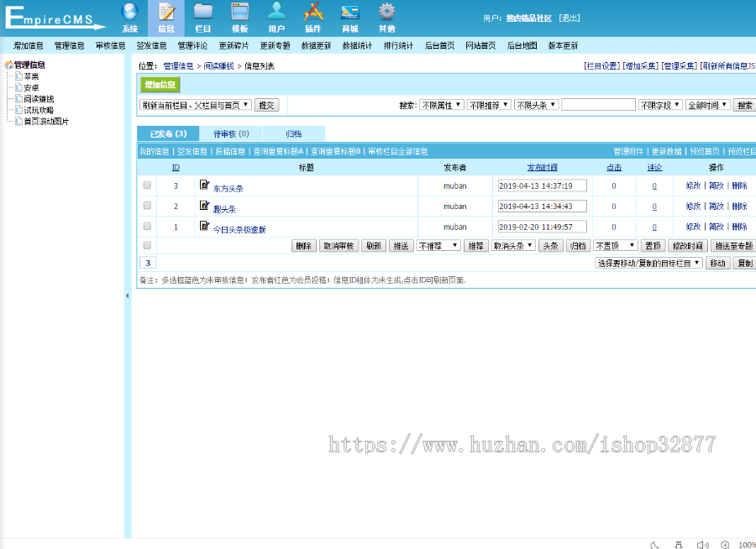756x549 pixels.
Task: Open the 插件 (Plugins) module icon
Action: pyautogui.click(x=313, y=17)
